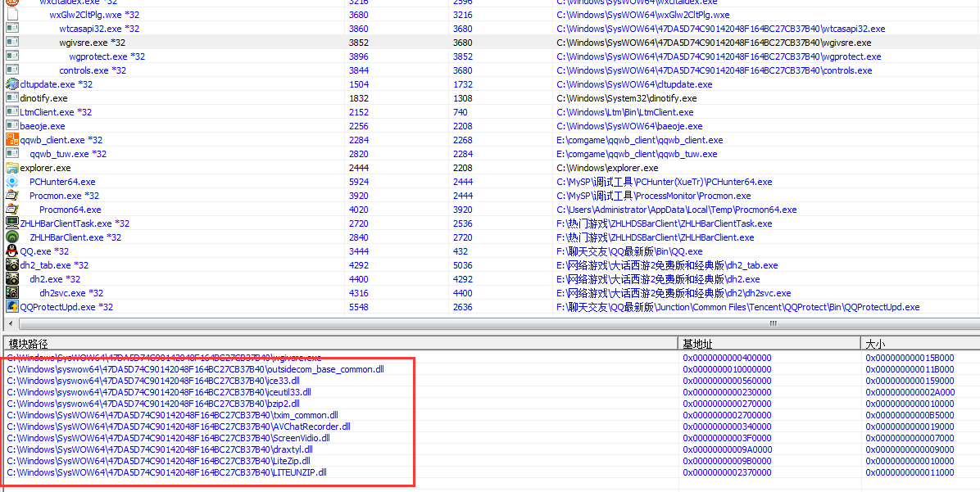Click the baeoje.exe process icon
980x492 pixels.
click(12, 125)
